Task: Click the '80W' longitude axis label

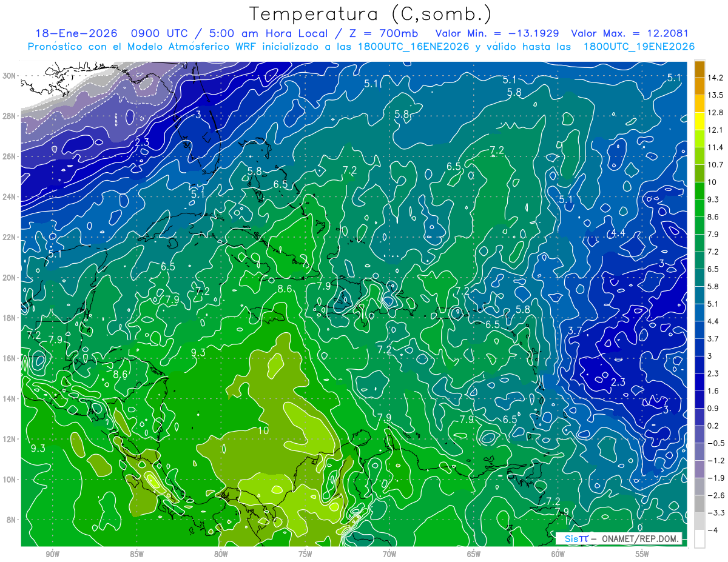Action: 221,554
